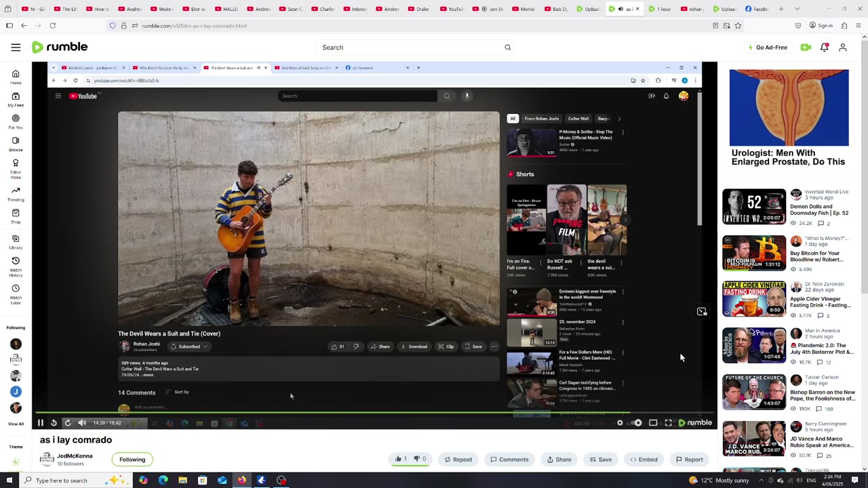Open the Shop sidebar item

pos(16,216)
